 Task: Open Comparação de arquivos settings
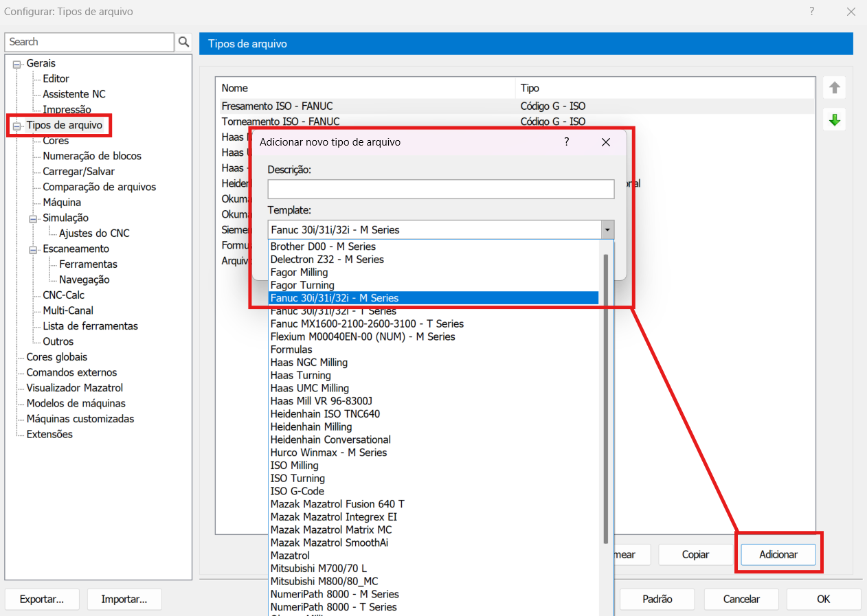coord(100,187)
